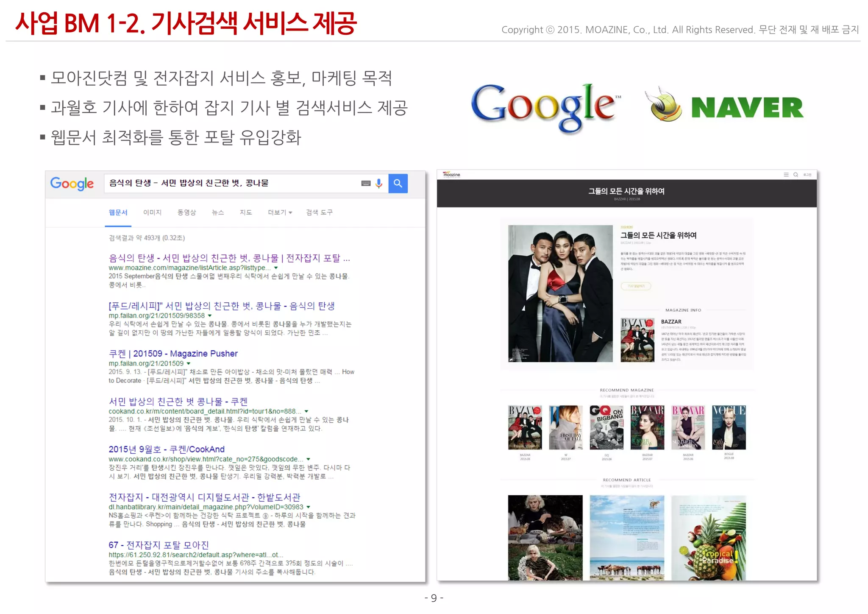Image resolution: width=868 pixels, height=614 pixels.
Task: Click the RECOMMEND MAGAZINE section heading
Action: (x=627, y=390)
